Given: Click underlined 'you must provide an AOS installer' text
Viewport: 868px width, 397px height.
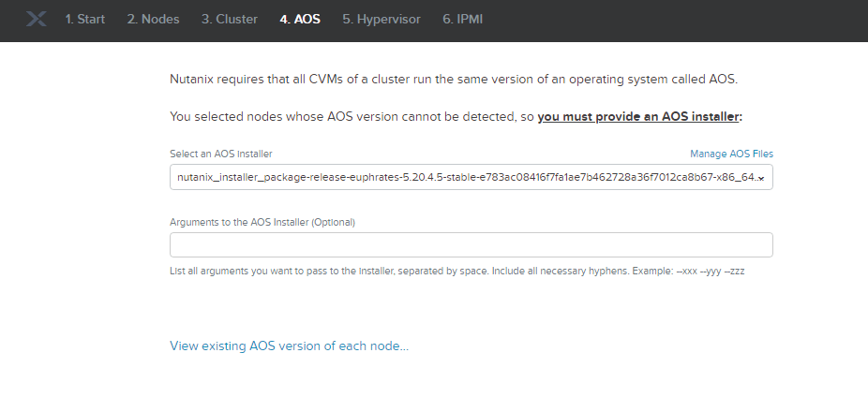Looking at the screenshot, I should [638, 117].
